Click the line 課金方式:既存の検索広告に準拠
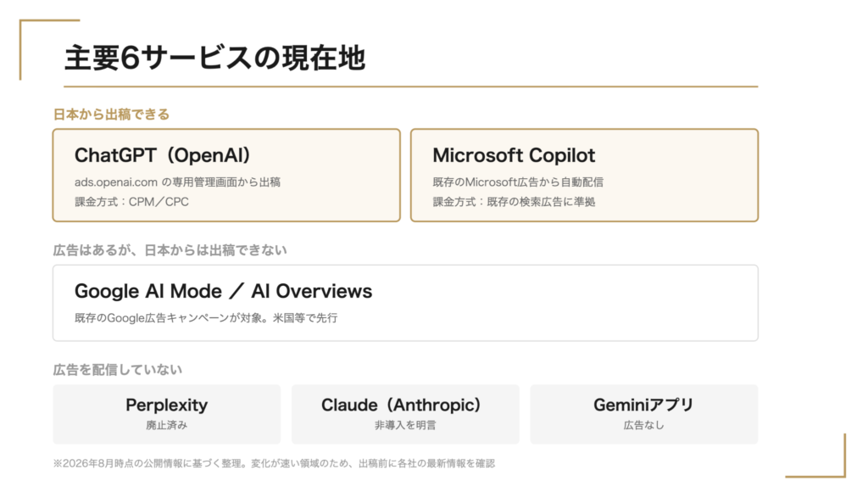Screen dimensions: 868x498 [514, 202]
